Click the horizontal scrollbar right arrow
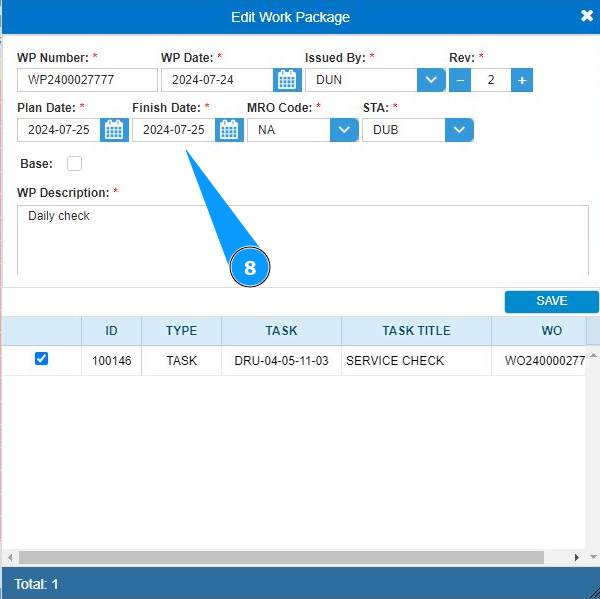Screen dimensions: 600x599 [577, 558]
